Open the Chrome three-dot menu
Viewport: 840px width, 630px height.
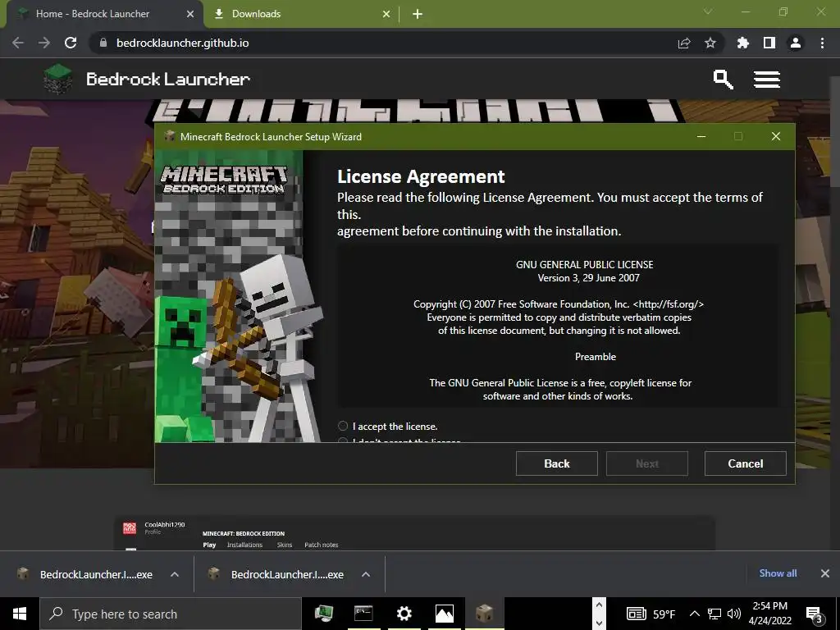(x=822, y=43)
